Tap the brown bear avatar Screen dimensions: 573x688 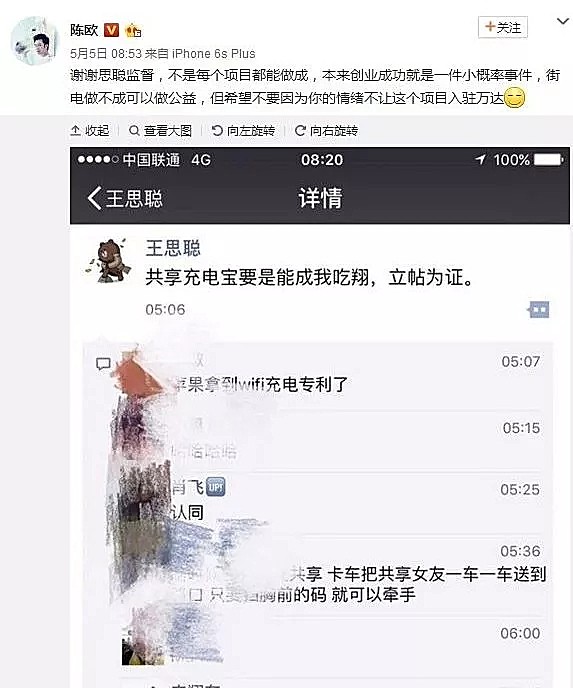click(x=108, y=260)
